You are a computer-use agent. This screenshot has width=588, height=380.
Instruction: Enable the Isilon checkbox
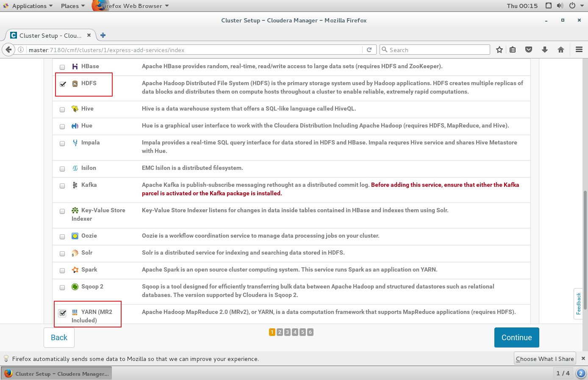click(62, 169)
